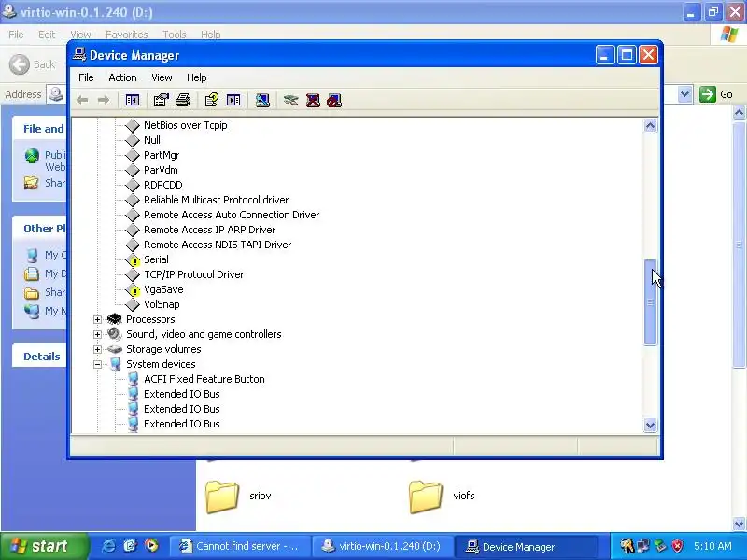Click Device Manager taskbar button
The height and width of the screenshot is (560, 747).
pyautogui.click(x=526, y=546)
